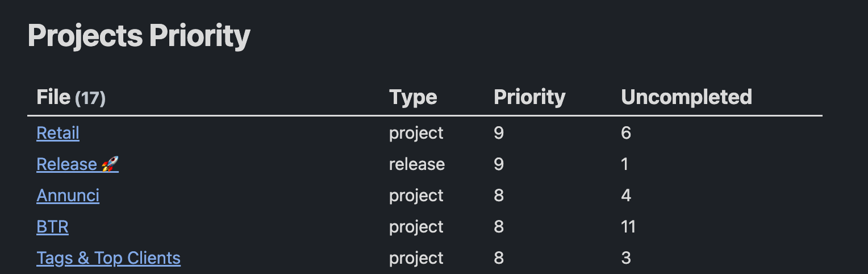The image size is (868, 274).
Task: Click the rocket emoji beside Release
Action: 110,164
